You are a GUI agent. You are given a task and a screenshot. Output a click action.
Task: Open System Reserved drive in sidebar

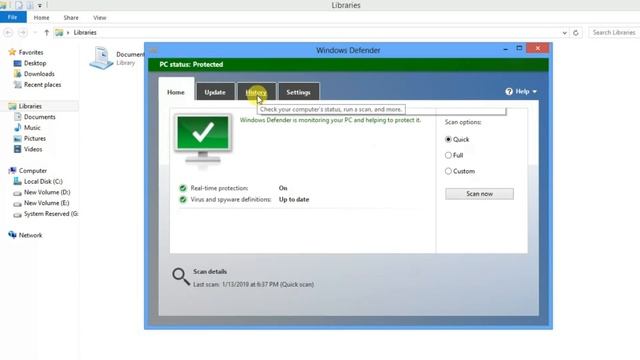pyautogui.click(x=51, y=214)
